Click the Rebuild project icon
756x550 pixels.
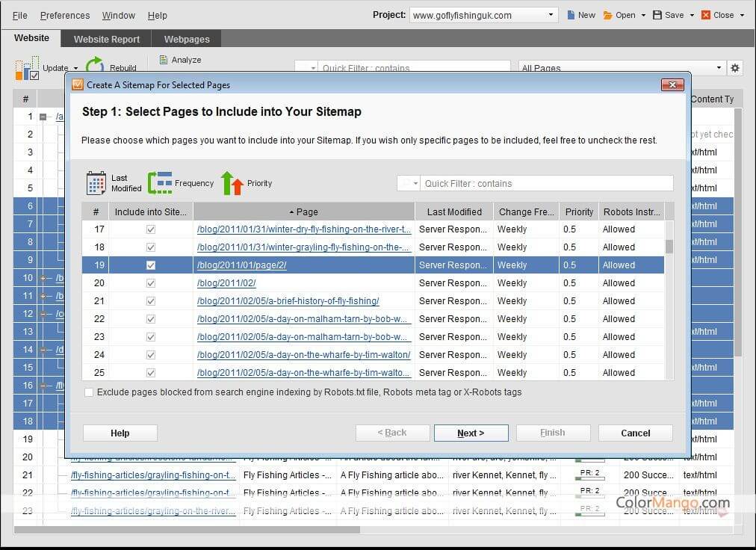pyautogui.click(x=95, y=67)
